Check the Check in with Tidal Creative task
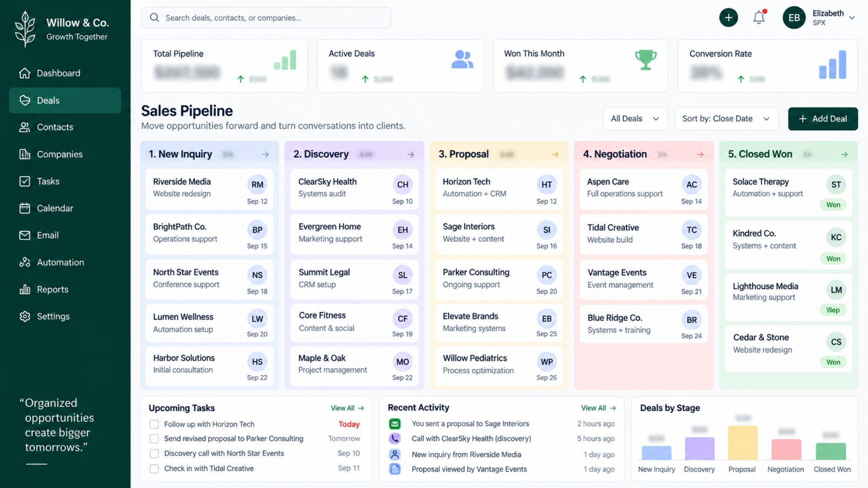The height and width of the screenshot is (488, 868). click(154, 469)
